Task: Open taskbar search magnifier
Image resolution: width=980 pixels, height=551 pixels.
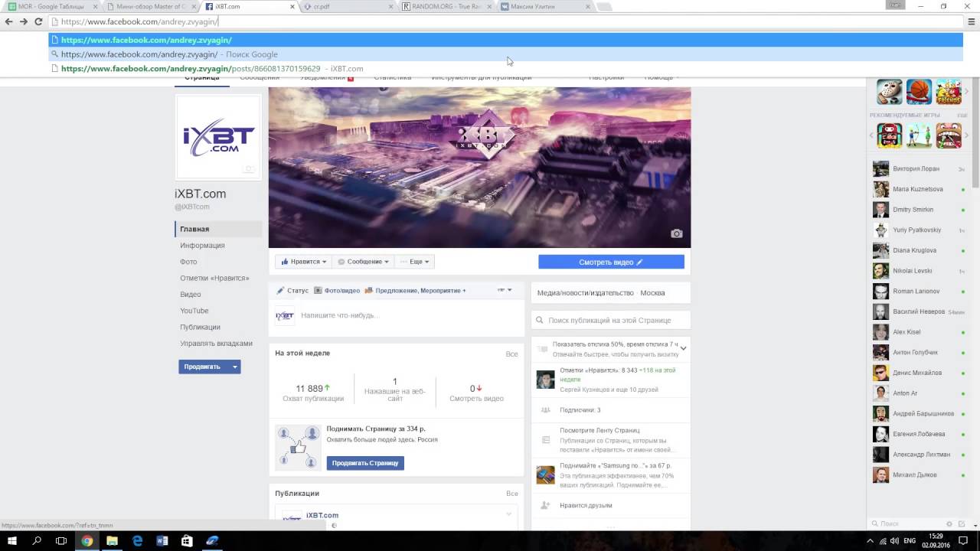Action: click(x=37, y=541)
